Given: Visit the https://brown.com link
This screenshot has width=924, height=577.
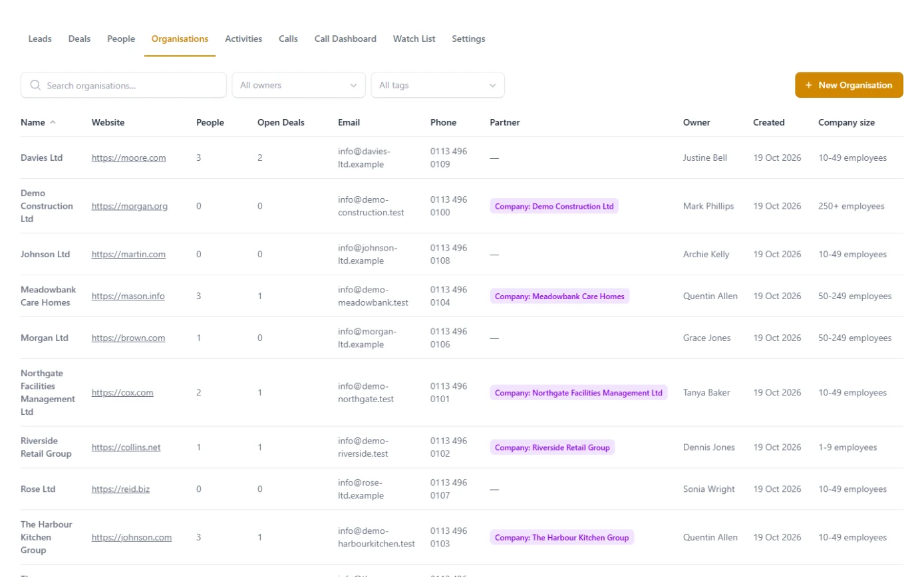Looking at the screenshot, I should [128, 338].
